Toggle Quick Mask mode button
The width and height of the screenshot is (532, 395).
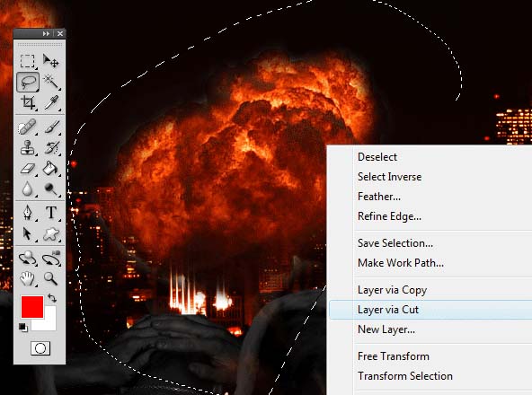[x=40, y=348]
